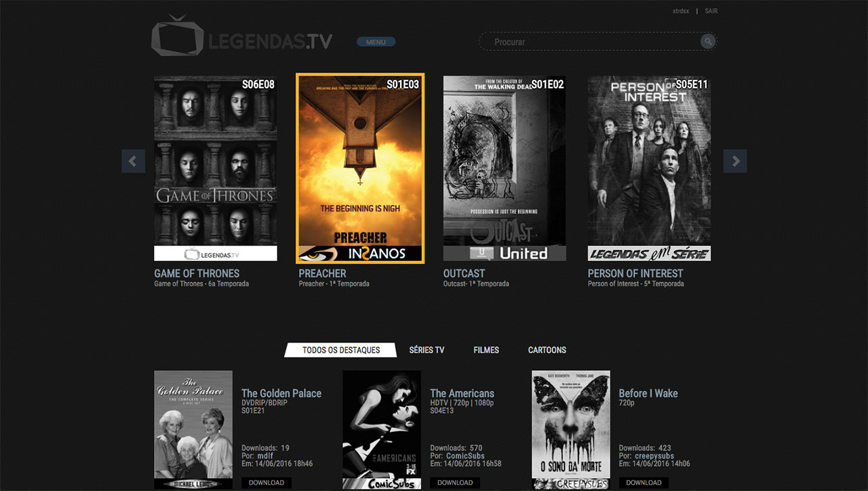
Task: Switch to FILMES tab
Action: tap(486, 350)
